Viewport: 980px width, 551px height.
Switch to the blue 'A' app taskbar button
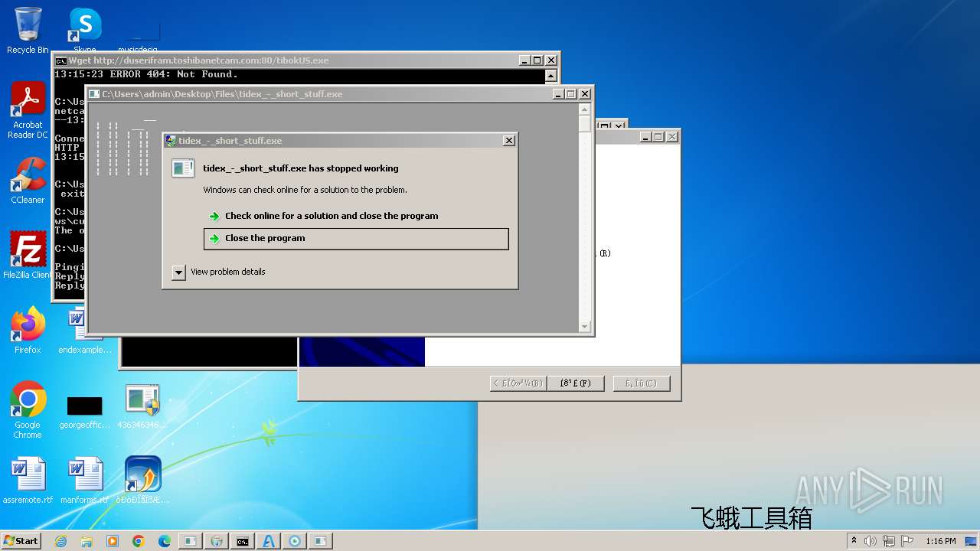(269, 541)
